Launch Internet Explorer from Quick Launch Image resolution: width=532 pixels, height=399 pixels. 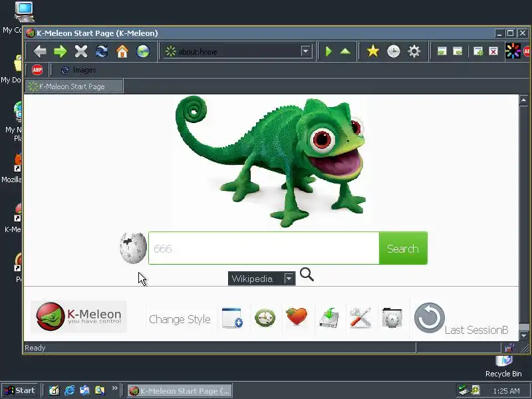pos(69,390)
